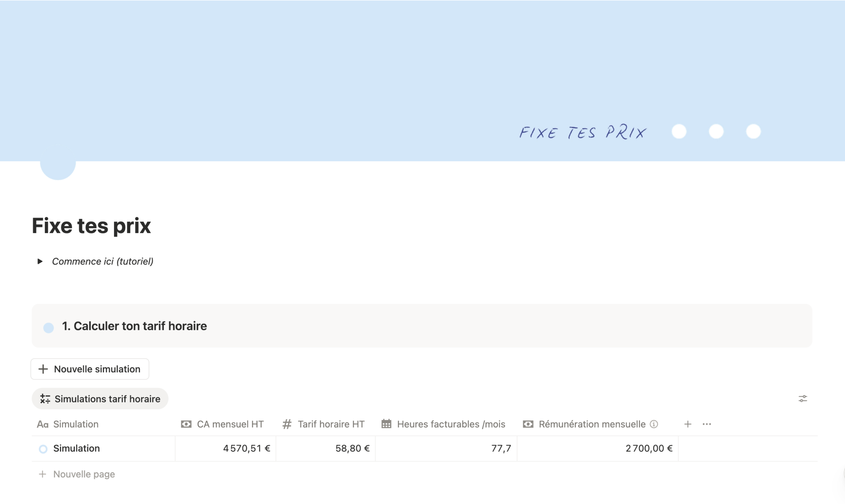Click the Aa icon in Simulation header

pyautogui.click(x=43, y=424)
